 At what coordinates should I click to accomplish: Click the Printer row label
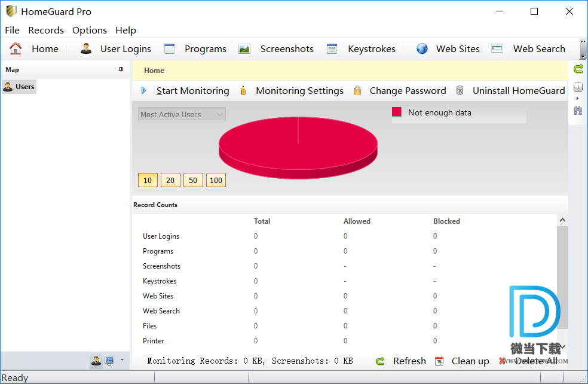(x=153, y=341)
